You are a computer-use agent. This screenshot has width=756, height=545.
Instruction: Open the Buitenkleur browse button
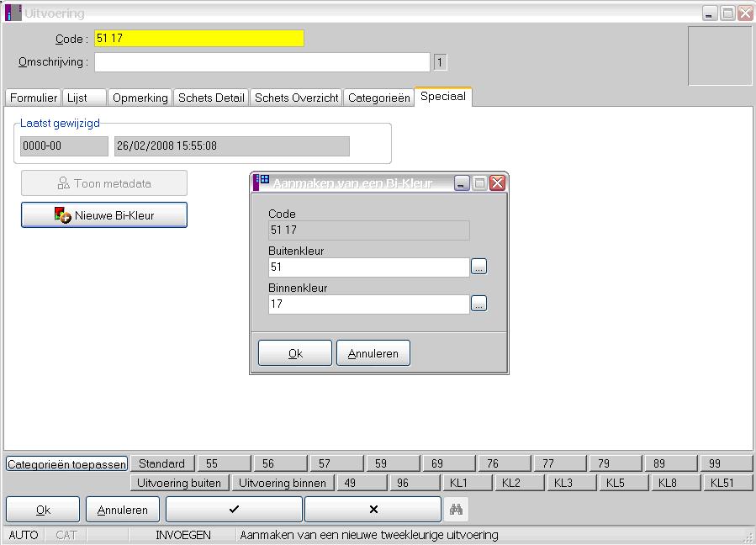click(478, 267)
